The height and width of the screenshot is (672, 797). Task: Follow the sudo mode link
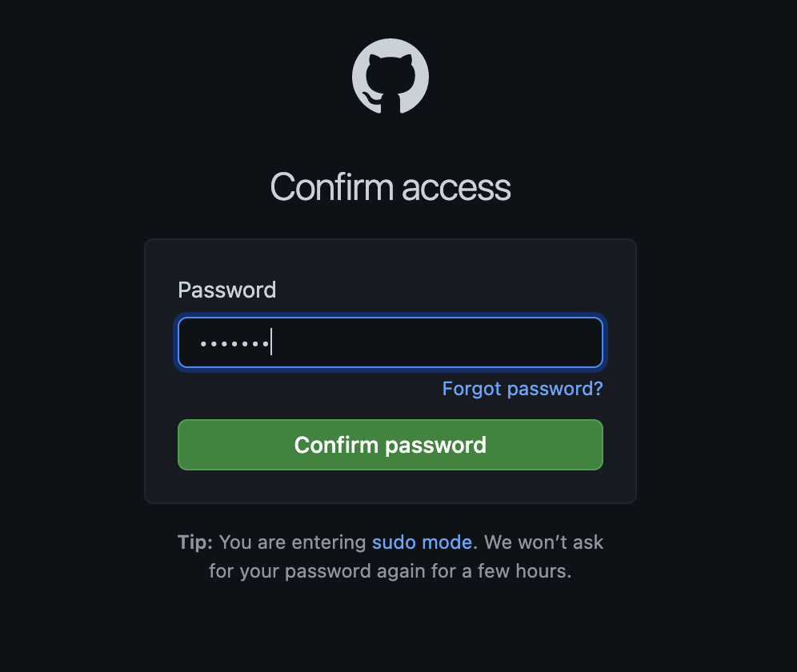coord(422,542)
